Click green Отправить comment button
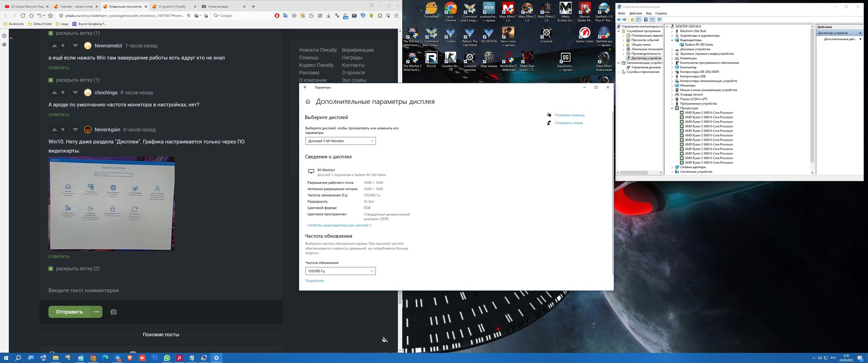Viewport: 868px width, 363px height. 69,312
